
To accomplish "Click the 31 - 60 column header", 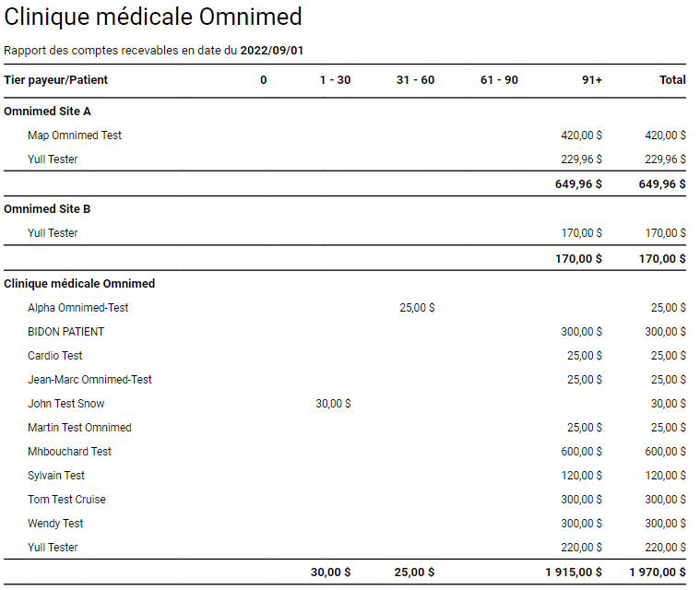I will click(x=415, y=80).
